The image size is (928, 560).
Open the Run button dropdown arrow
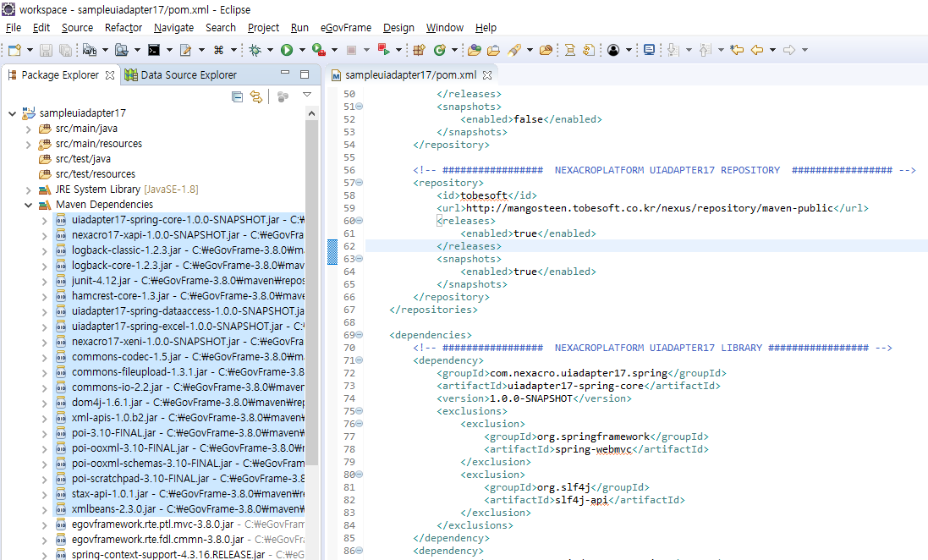[302, 51]
